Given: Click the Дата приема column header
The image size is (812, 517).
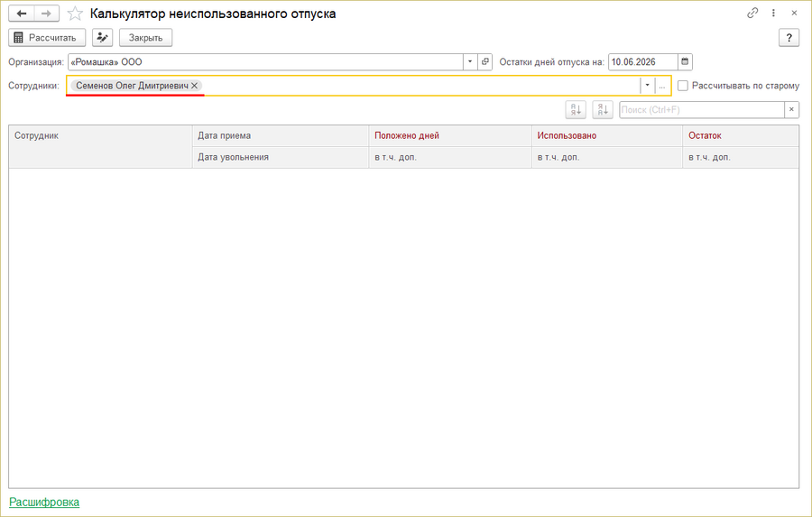Looking at the screenshot, I should [281, 135].
